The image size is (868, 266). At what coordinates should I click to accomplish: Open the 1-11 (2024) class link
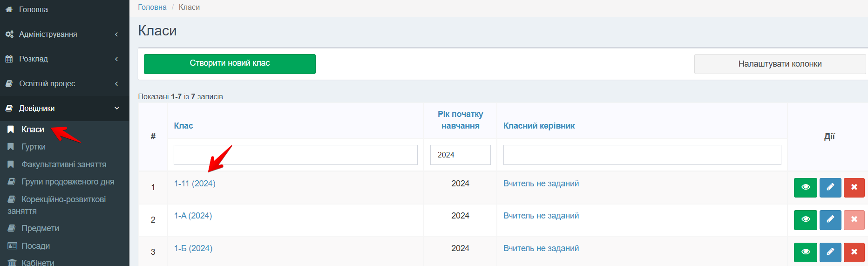(195, 184)
